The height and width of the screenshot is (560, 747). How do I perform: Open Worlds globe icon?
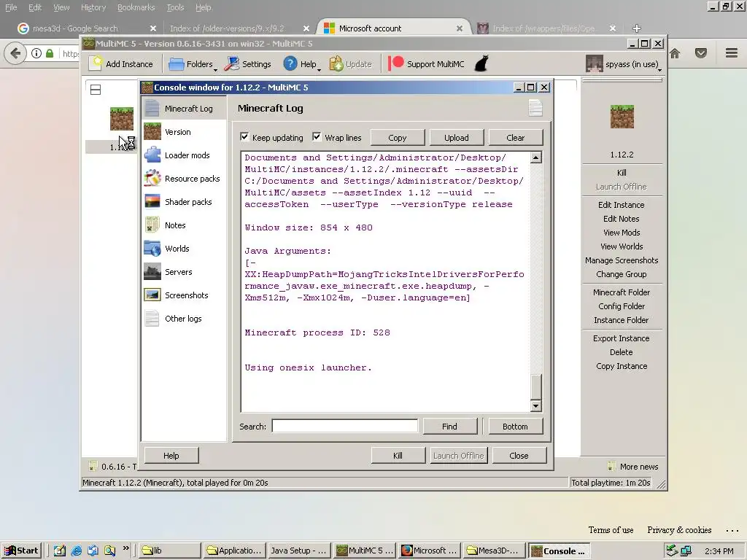click(152, 249)
